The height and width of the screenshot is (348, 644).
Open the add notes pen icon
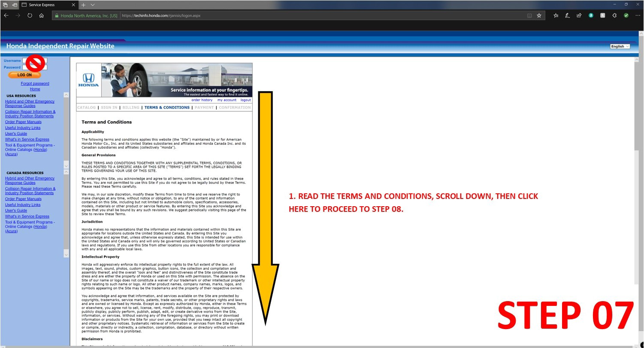point(568,15)
